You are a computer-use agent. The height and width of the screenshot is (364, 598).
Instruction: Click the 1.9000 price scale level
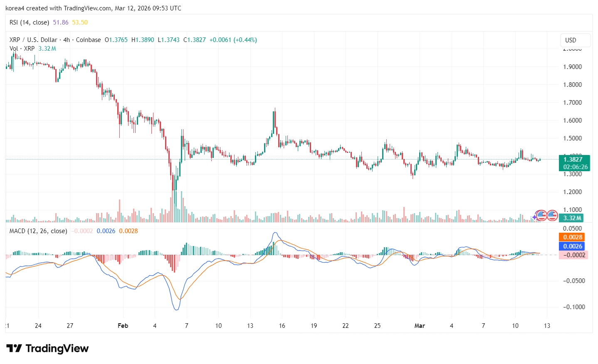tap(572, 67)
